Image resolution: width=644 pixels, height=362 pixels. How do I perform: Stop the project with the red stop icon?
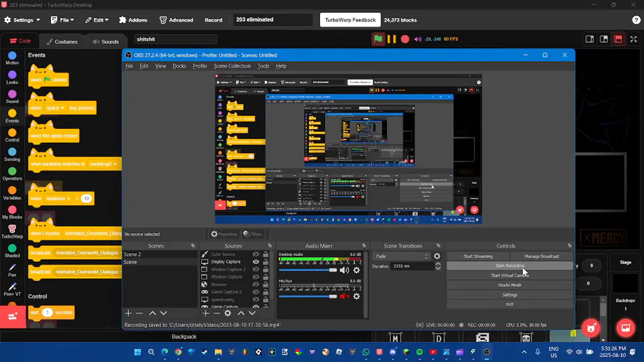pyautogui.click(x=405, y=39)
